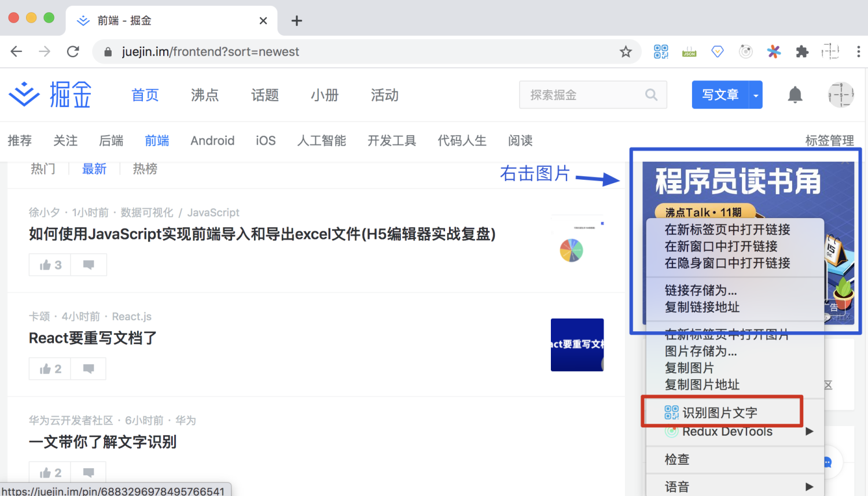The height and width of the screenshot is (496, 868).
Task: Open the Redux DevTools toolbar extension icon
Action: 746,51
